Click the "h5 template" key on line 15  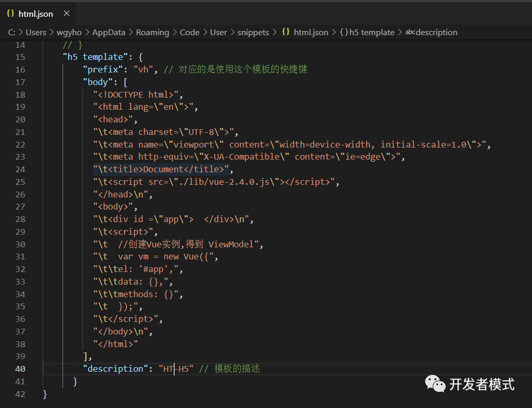(x=95, y=57)
